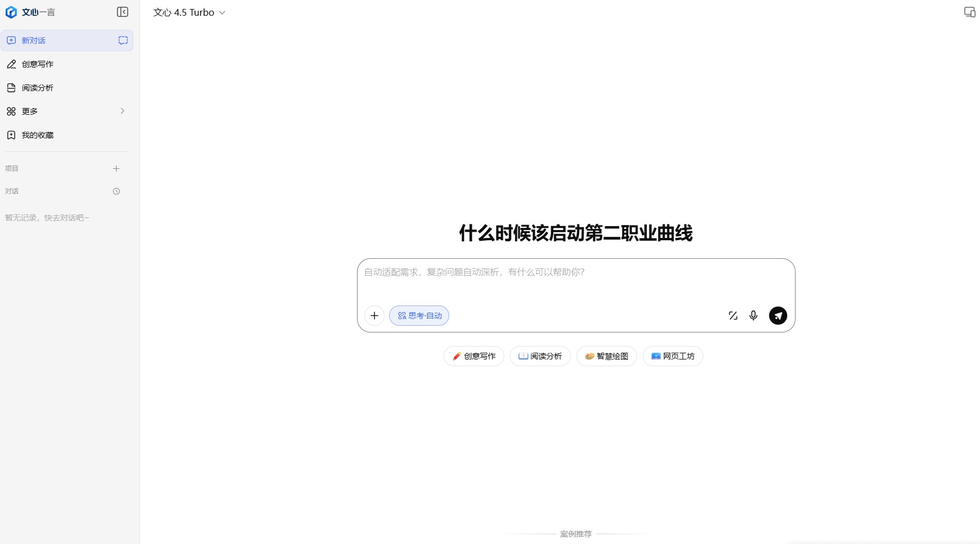Open 网页工坊 below the input box
The height and width of the screenshot is (544, 980).
pos(673,356)
